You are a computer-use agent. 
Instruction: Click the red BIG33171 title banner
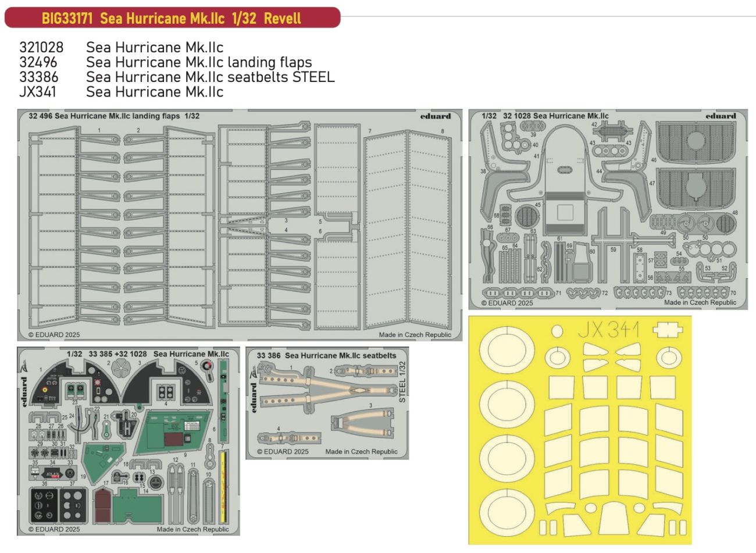coord(172,17)
